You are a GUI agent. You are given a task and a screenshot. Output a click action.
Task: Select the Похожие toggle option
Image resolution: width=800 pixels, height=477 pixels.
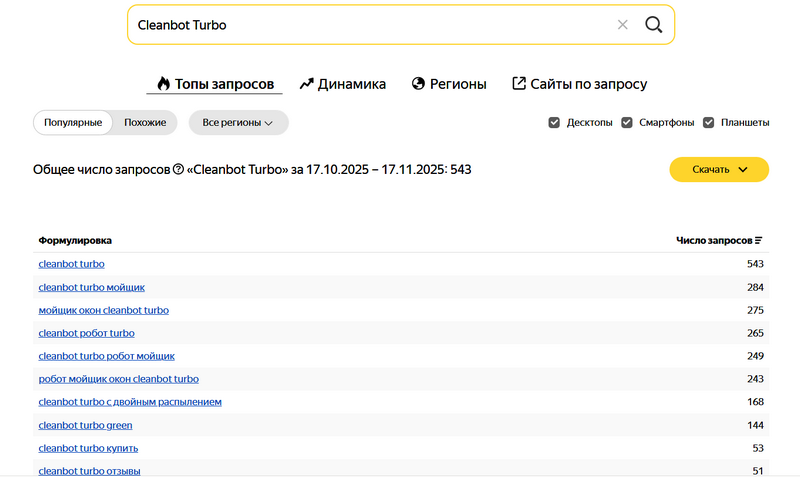(145, 123)
